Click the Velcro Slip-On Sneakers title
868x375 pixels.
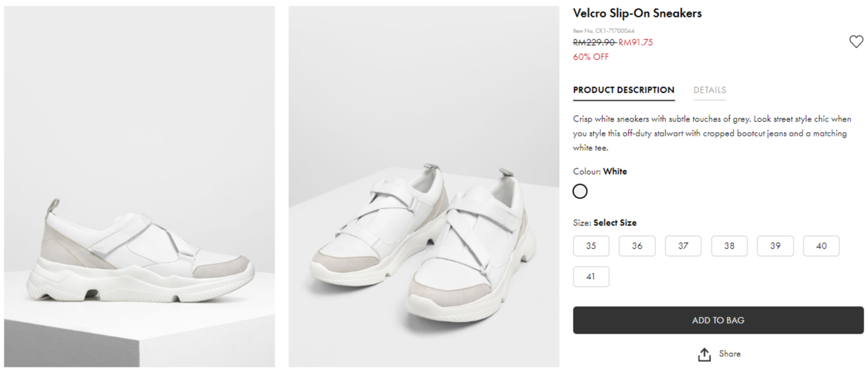click(x=637, y=13)
